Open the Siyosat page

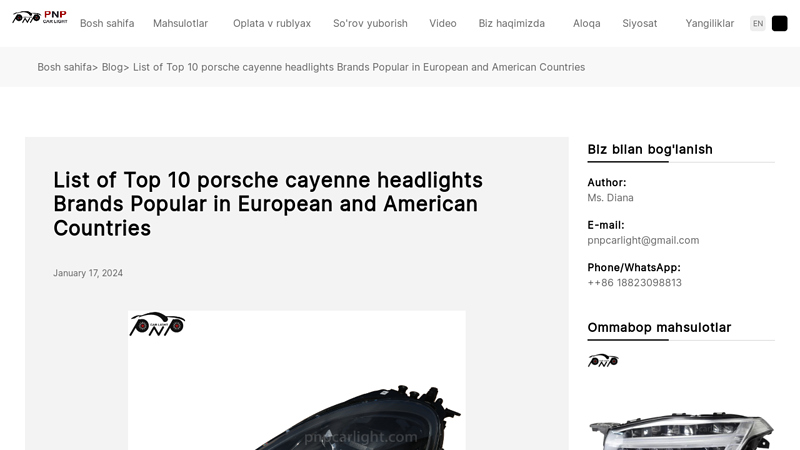[640, 23]
